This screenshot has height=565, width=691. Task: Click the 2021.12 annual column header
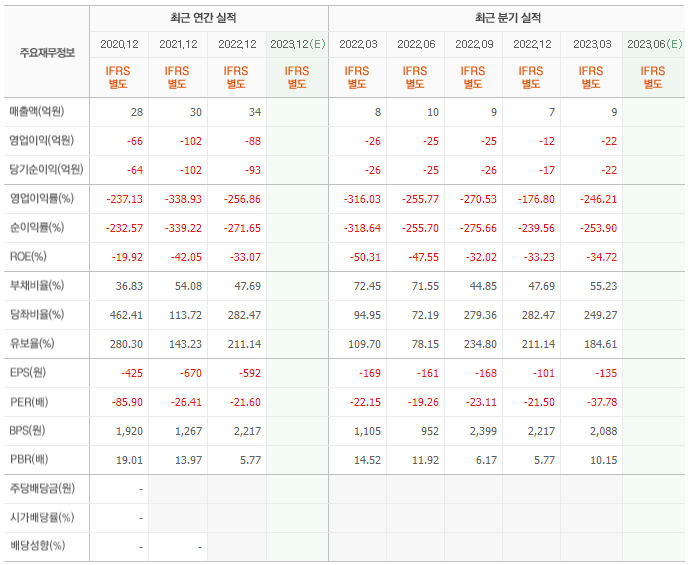(178, 45)
